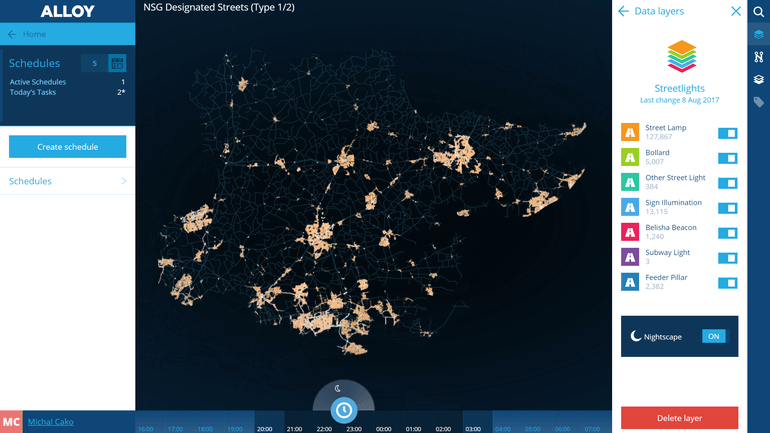Image resolution: width=770 pixels, height=433 pixels.
Task: Click the Create schedule button
Action: [x=67, y=147]
